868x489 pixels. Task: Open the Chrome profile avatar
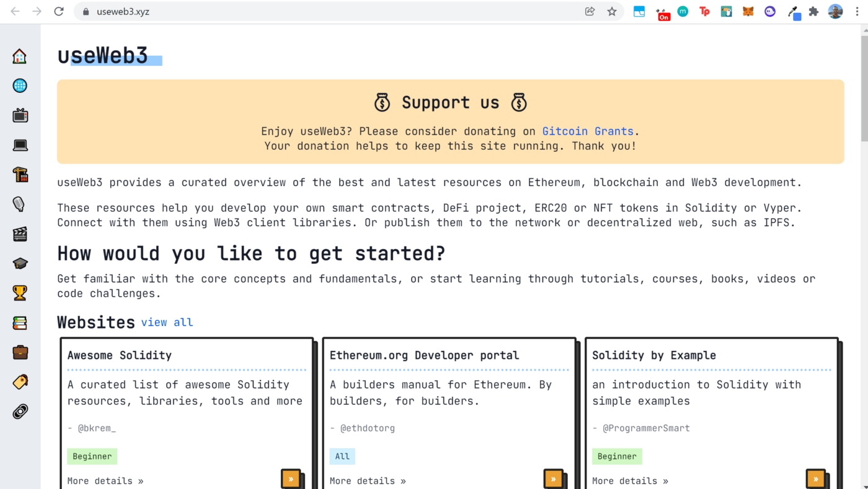coord(836,11)
